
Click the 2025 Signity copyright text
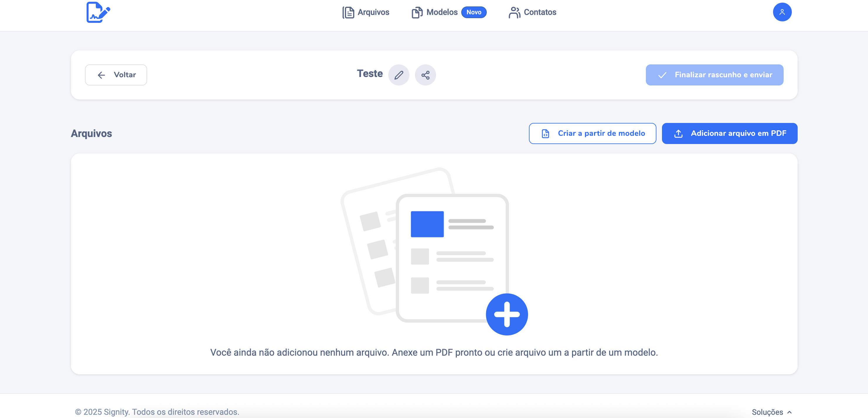(x=157, y=412)
